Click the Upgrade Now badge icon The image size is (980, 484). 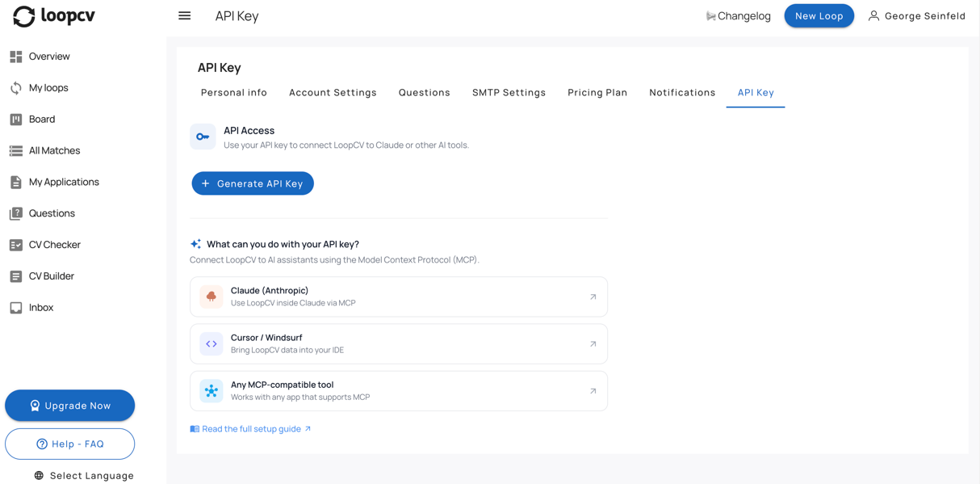[x=35, y=406]
